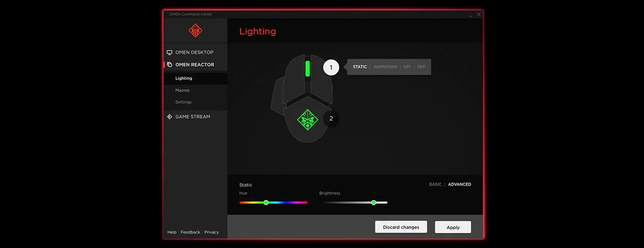The width and height of the screenshot is (644, 248).
Task: Click the Apply button
Action: [453, 227]
